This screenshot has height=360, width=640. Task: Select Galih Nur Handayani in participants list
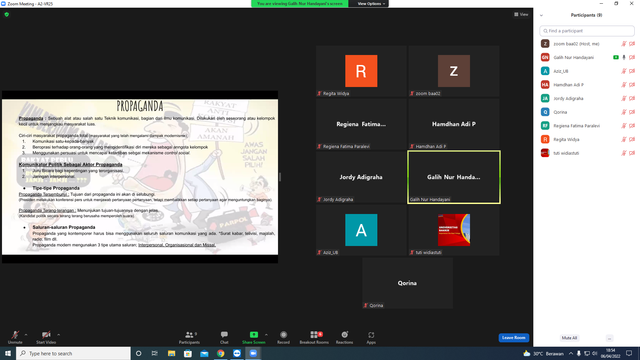pos(587,58)
